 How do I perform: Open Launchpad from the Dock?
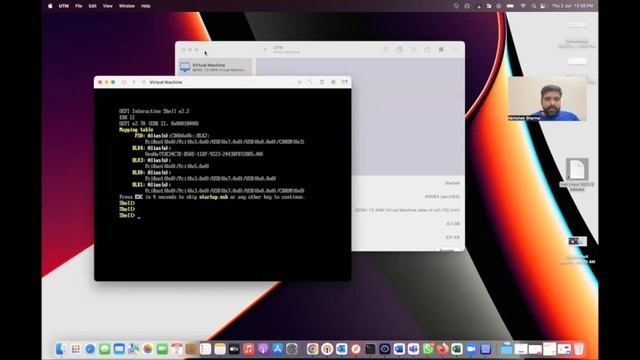click(76, 349)
